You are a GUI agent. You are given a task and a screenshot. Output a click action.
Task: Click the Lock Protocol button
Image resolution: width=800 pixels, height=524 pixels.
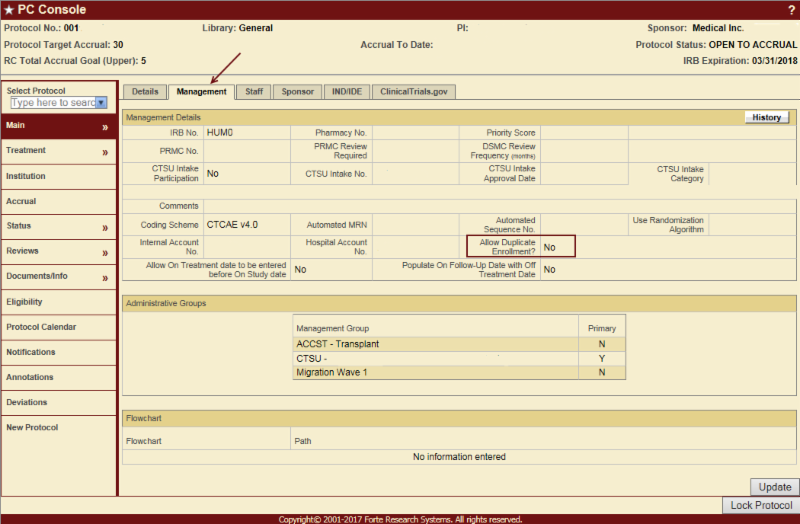761,505
